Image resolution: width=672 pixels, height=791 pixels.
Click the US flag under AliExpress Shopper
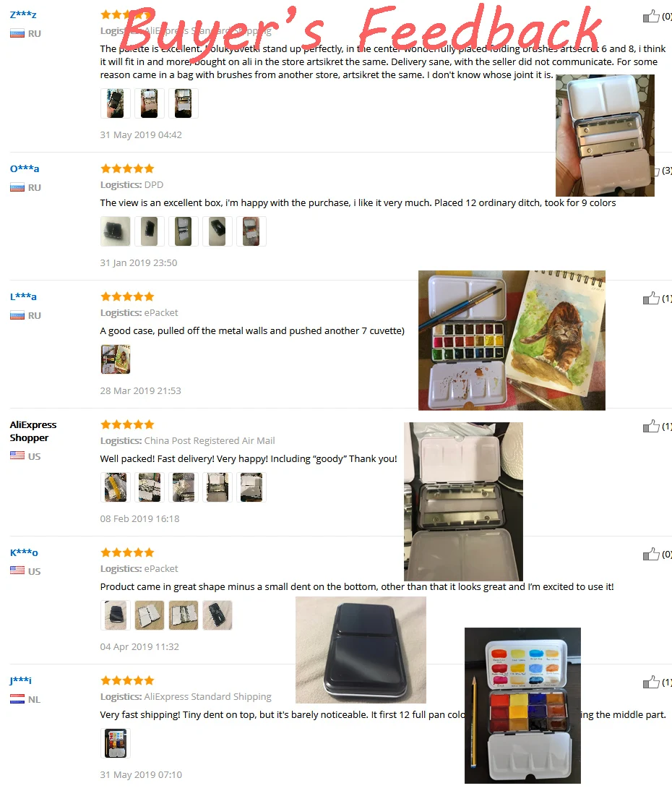click(x=17, y=456)
